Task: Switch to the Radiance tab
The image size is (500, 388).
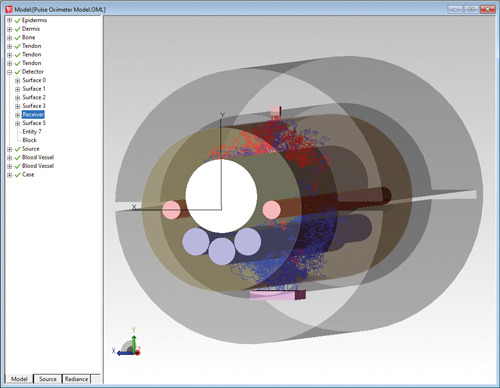Action: (x=76, y=379)
